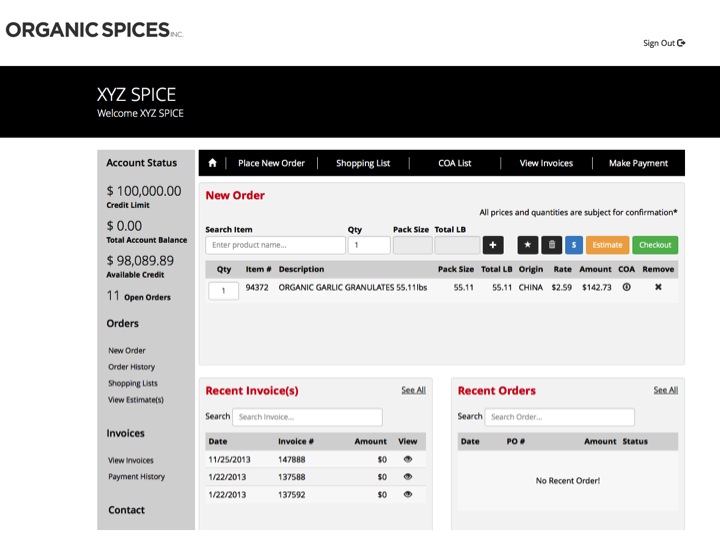Open View Invoices in sidebar

tap(131, 460)
